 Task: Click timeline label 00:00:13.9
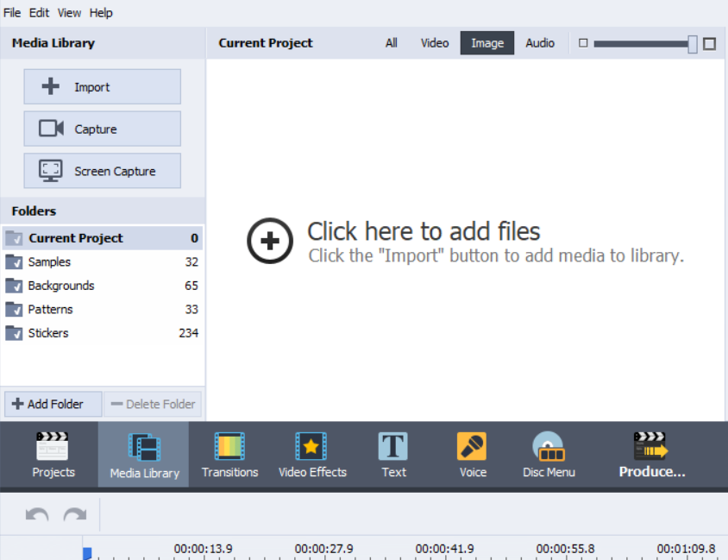coord(203,549)
